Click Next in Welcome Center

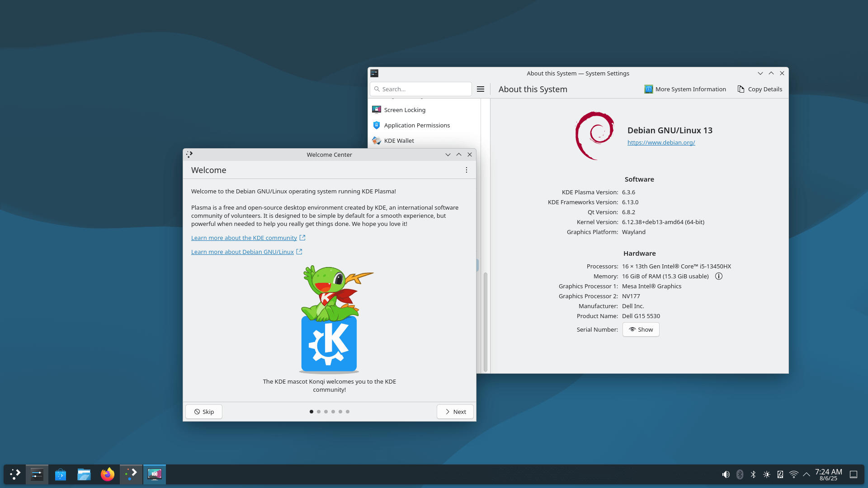455,412
